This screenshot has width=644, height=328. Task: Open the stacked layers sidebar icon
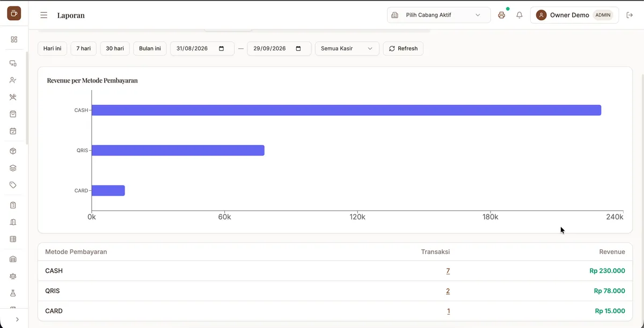point(13,168)
